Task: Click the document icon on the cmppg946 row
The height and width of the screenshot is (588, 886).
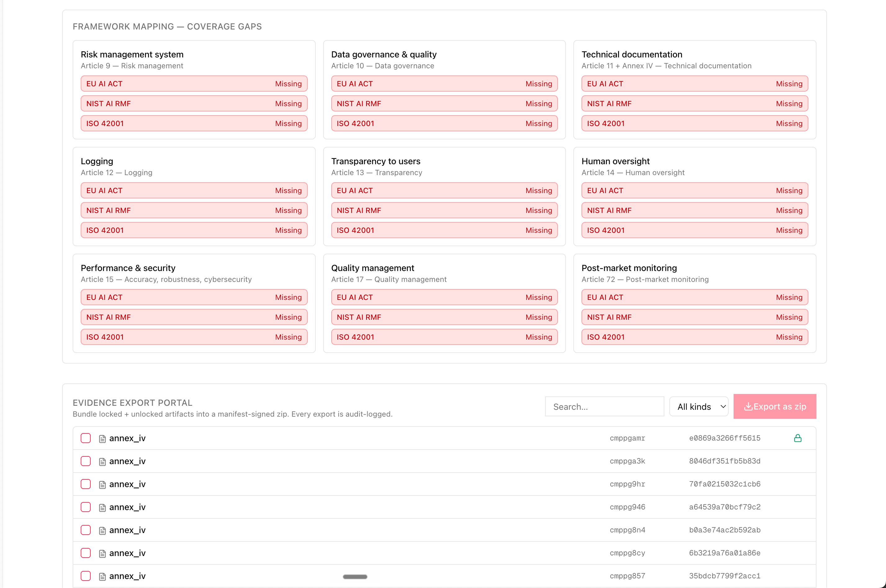Action: tap(102, 508)
